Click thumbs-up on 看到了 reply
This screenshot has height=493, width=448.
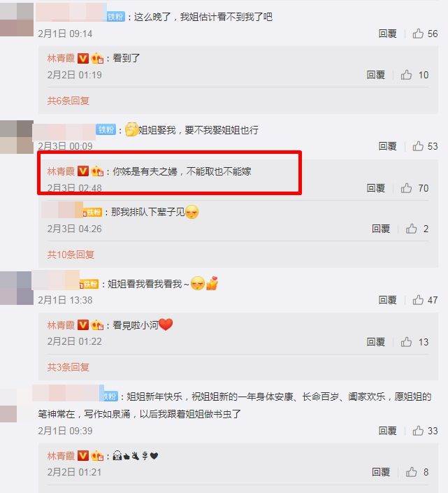click(406, 75)
